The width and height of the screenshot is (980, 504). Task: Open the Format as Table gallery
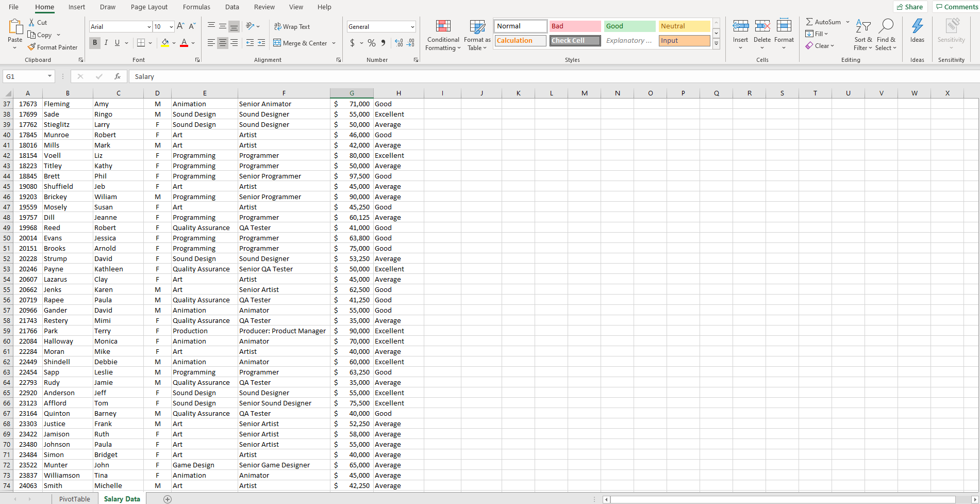tap(477, 35)
